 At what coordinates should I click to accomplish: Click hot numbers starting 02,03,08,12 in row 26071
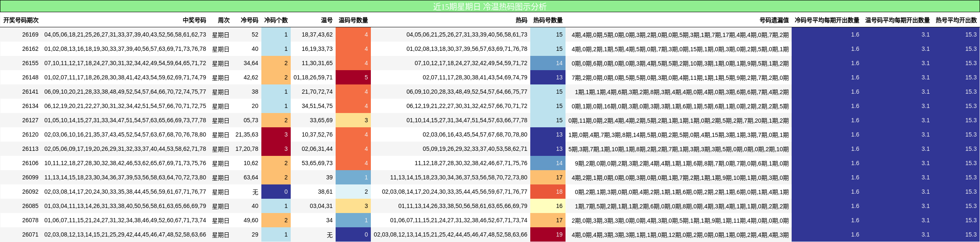(450, 234)
